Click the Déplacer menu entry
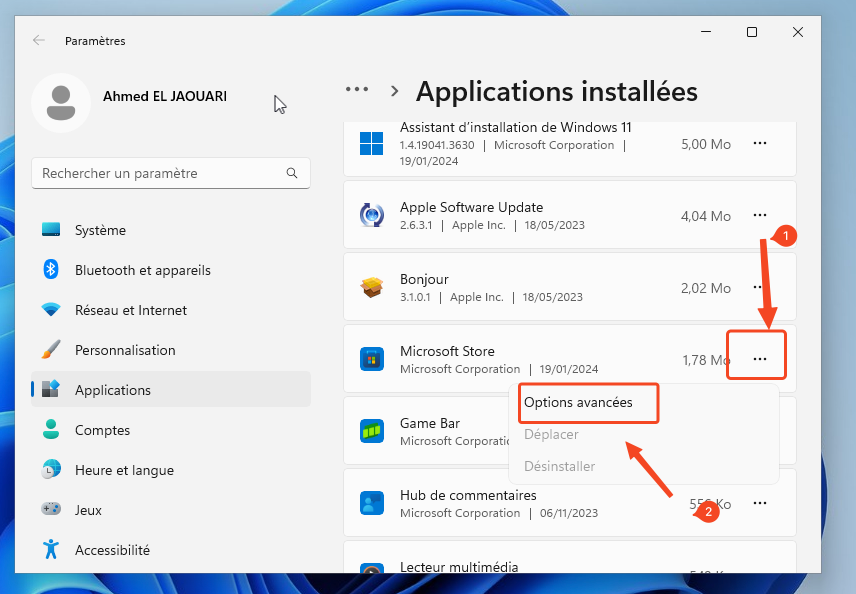The width and height of the screenshot is (856, 594). 551,434
